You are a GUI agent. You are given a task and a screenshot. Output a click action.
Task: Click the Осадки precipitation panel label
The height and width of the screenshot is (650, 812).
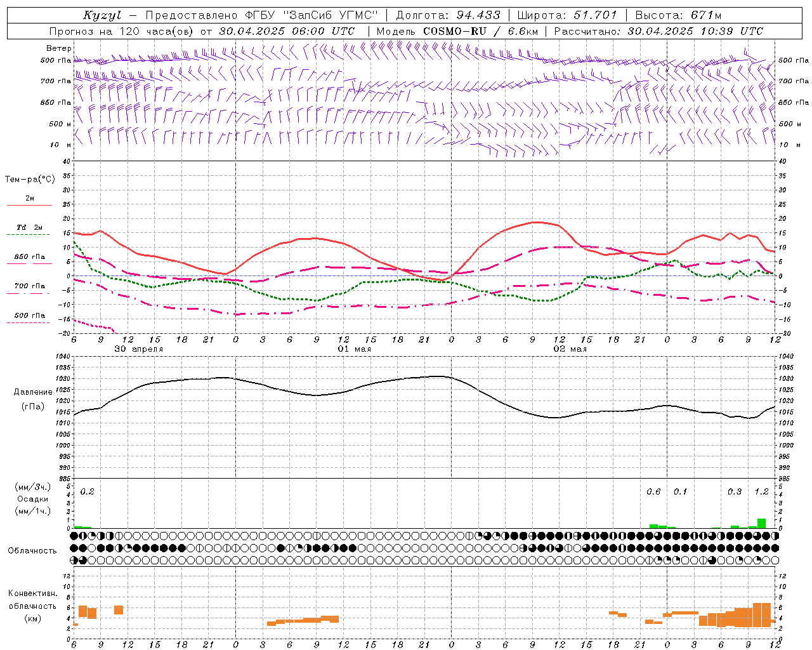(x=33, y=499)
